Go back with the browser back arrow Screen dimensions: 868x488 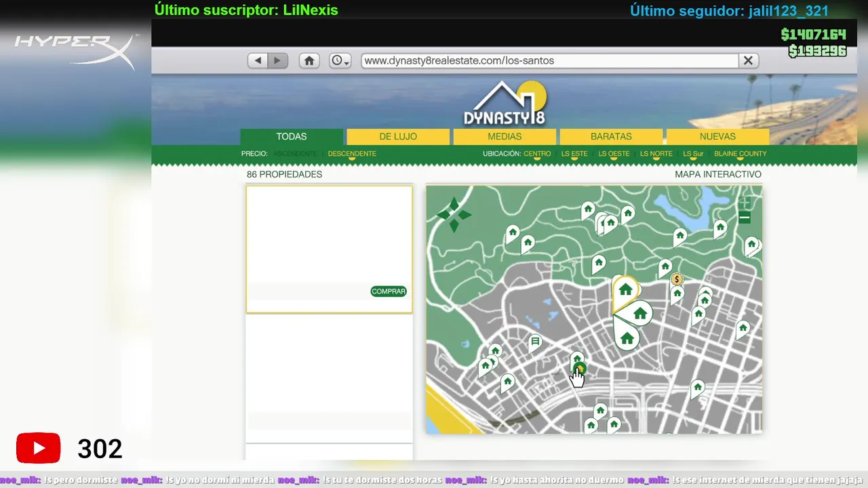(258, 60)
